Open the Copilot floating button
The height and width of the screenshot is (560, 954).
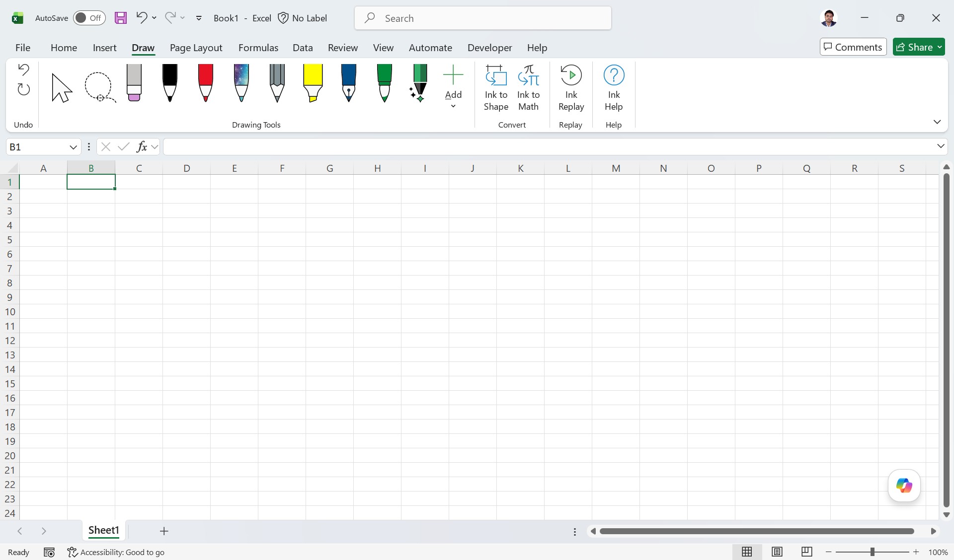click(904, 486)
